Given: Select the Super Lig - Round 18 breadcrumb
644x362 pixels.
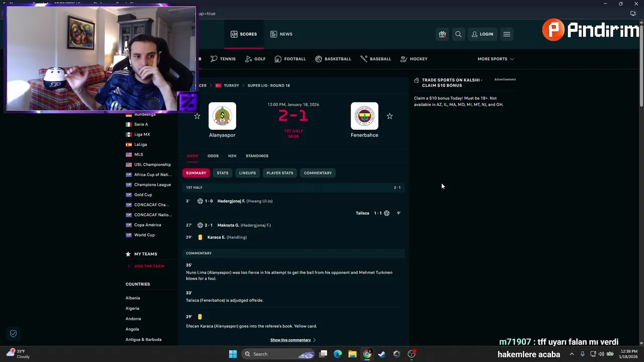Looking at the screenshot, I should click(269, 85).
